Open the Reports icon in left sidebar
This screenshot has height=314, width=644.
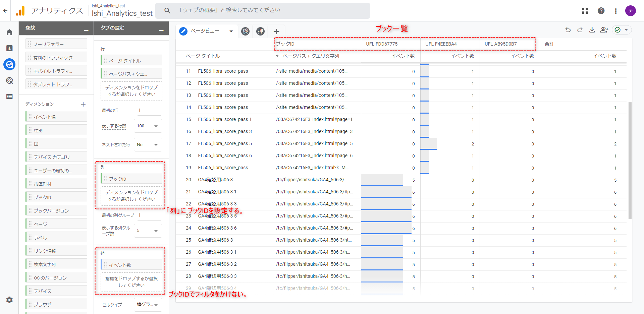[x=9, y=48]
